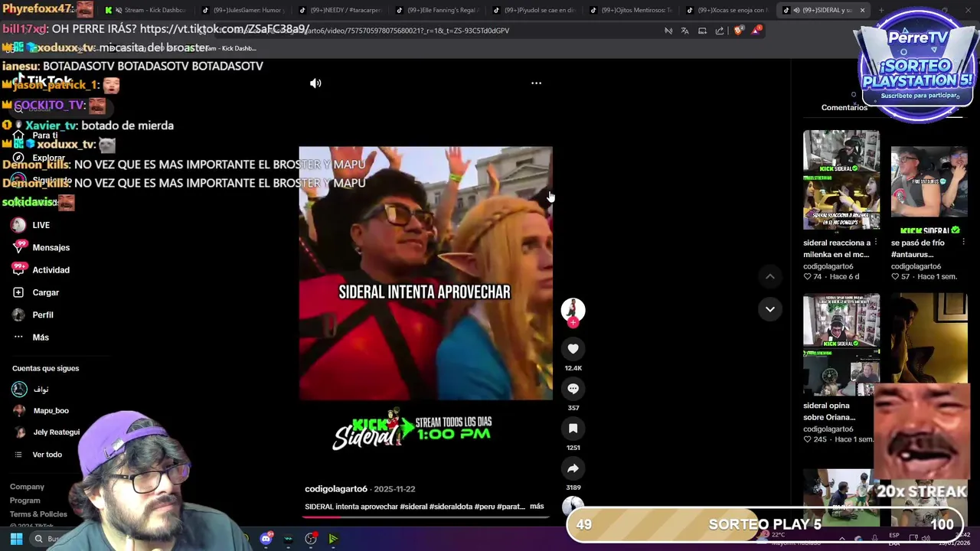The image size is (980, 551).
Task: Seek in the red video progress bar
Action: (x=425, y=517)
